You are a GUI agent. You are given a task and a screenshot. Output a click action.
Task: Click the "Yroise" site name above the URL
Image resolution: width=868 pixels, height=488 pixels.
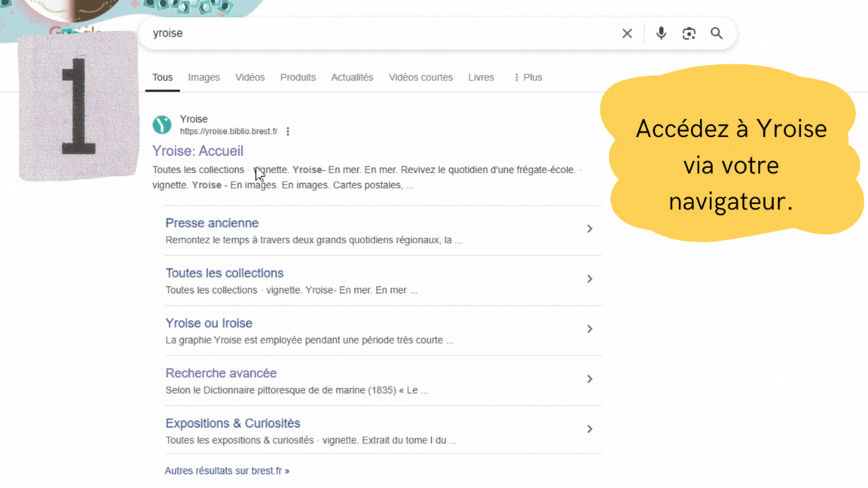coord(194,119)
